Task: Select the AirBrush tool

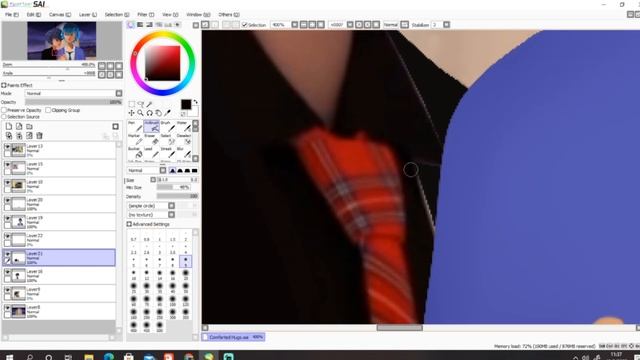Action: [x=151, y=127]
